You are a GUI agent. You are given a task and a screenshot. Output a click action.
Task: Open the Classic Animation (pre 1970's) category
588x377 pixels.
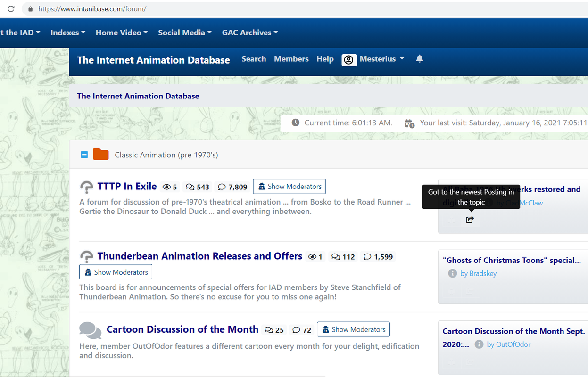coord(166,155)
